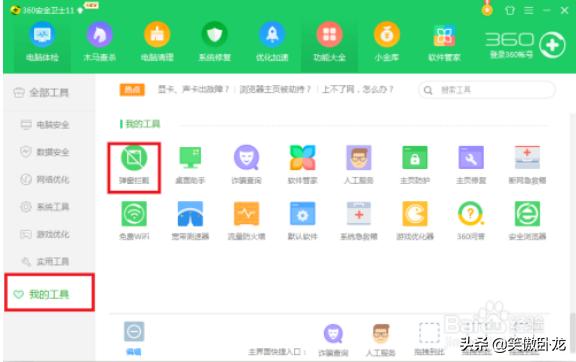The height and width of the screenshot is (362, 576).
Task: Select 电脑安全 category in sidebar
Action: [45, 125]
